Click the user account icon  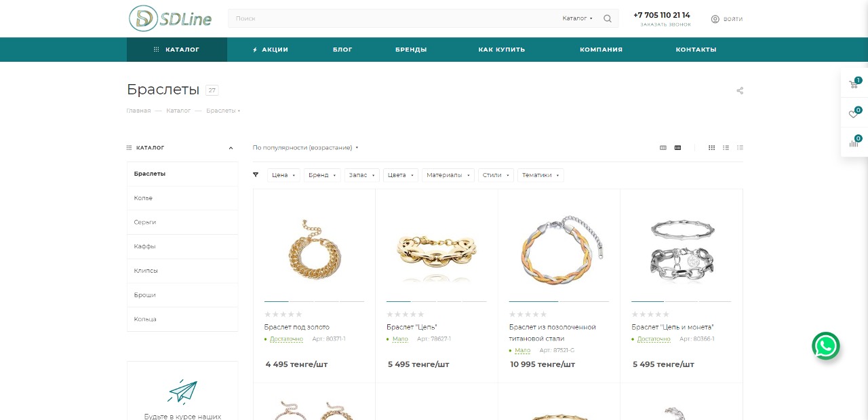[x=715, y=19]
